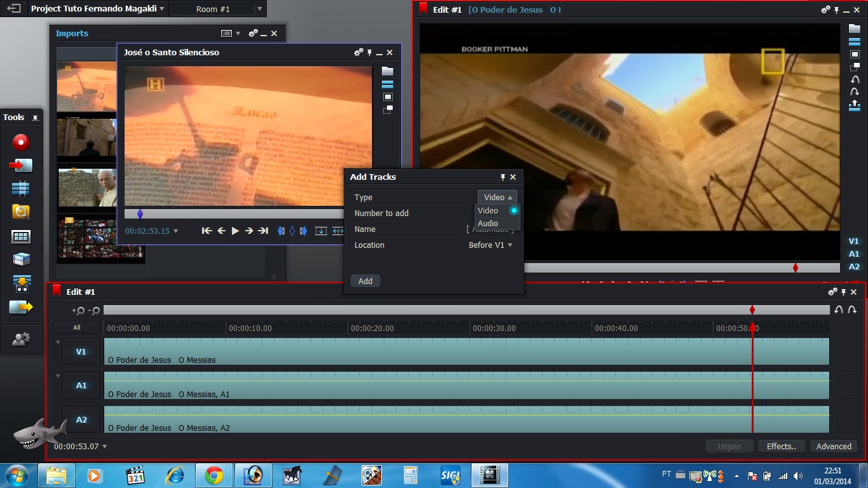Play the José o Santo Silencioso clip
The image size is (868, 488).
235,231
